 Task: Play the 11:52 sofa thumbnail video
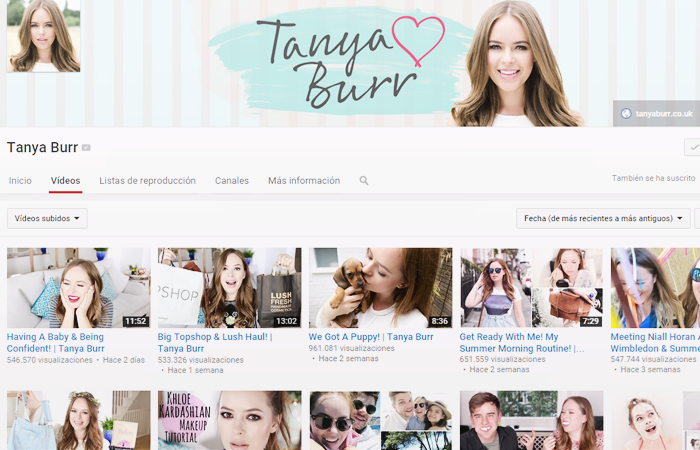[x=79, y=288]
